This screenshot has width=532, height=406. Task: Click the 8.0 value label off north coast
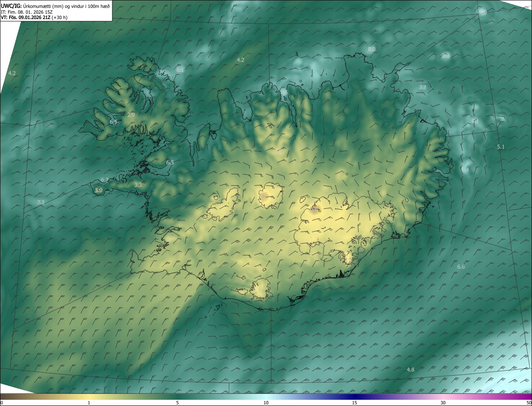[372, 49]
